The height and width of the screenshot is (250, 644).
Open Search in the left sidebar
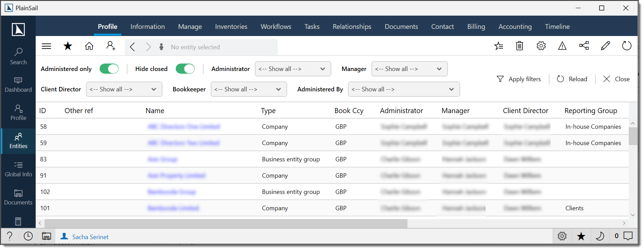click(18, 56)
